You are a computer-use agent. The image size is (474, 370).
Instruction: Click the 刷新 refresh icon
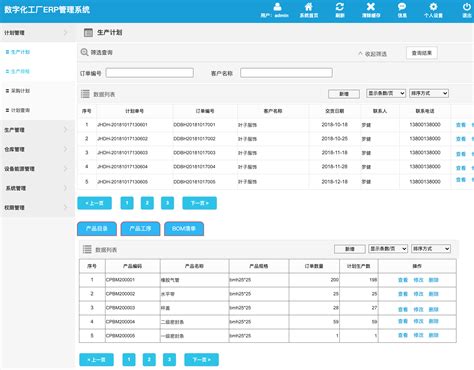point(340,7)
